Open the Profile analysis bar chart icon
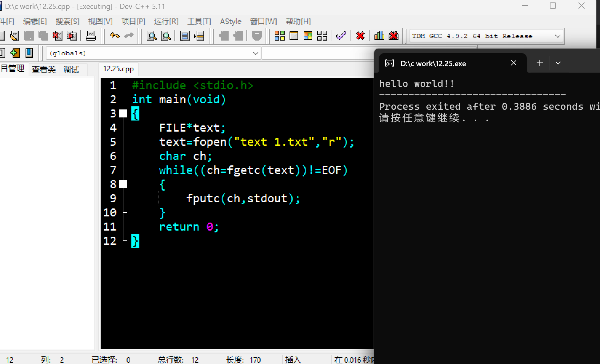600x364 pixels. pos(379,36)
